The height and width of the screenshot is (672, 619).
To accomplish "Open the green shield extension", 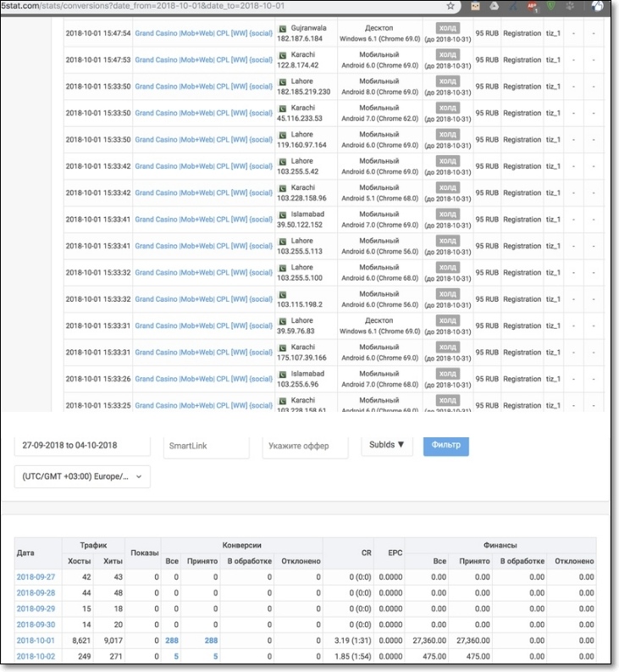I will tap(551, 6).
